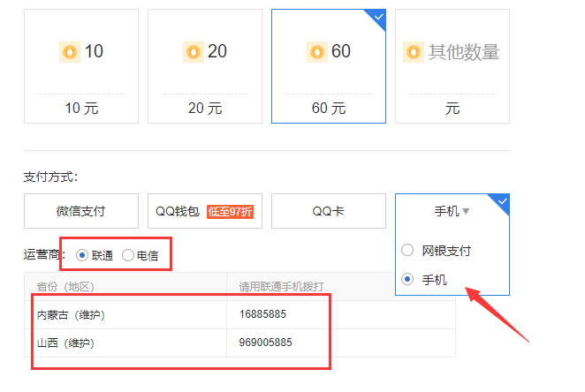
Task: Click the coin icon beside 10
Action: [70, 52]
